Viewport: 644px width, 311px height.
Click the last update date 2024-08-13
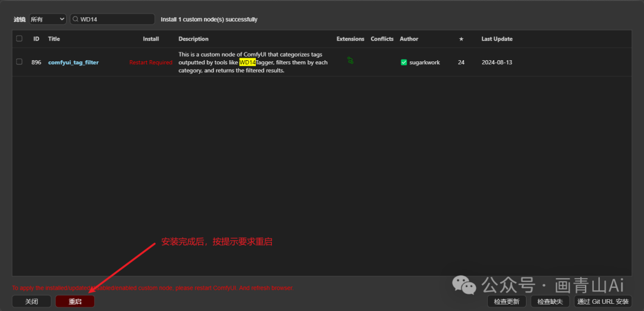pyautogui.click(x=497, y=63)
